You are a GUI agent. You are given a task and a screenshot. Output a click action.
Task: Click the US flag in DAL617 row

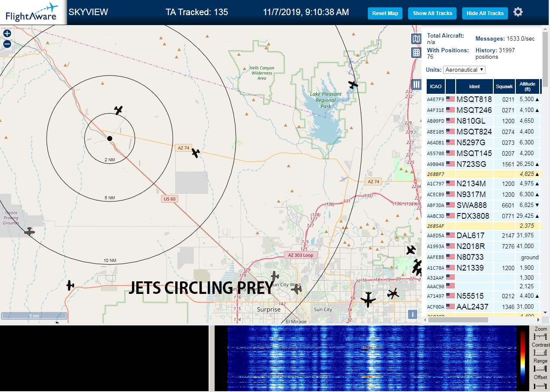pyautogui.click(x=450, y=236)
